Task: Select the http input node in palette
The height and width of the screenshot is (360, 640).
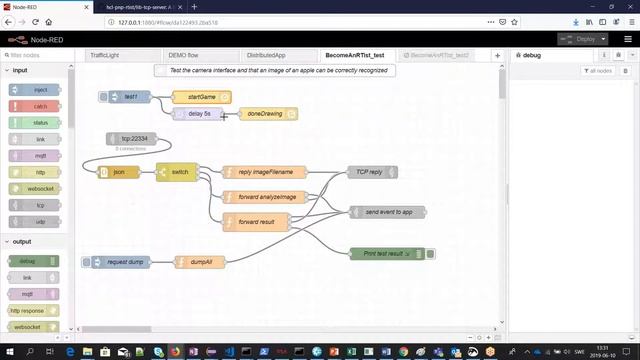Action: 34,172
